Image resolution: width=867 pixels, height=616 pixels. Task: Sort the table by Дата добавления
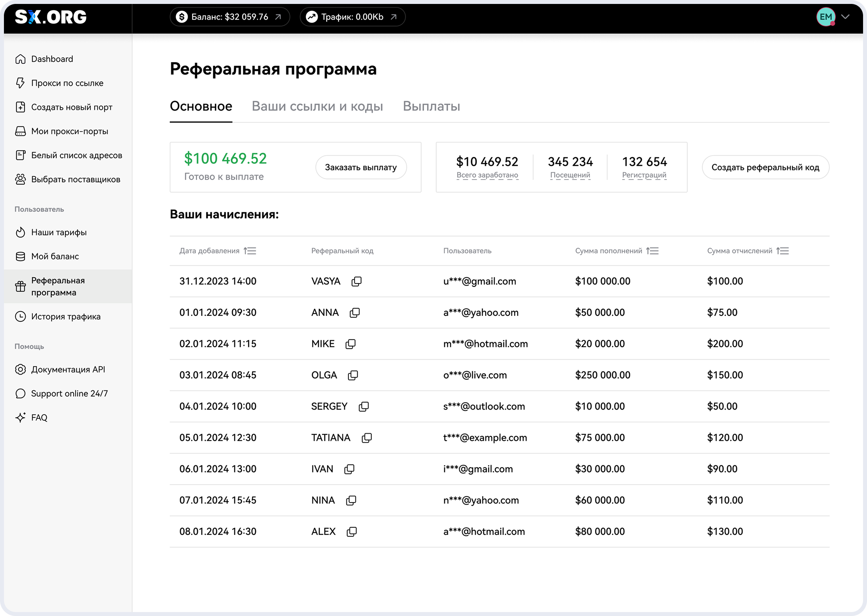click(250, 251)
